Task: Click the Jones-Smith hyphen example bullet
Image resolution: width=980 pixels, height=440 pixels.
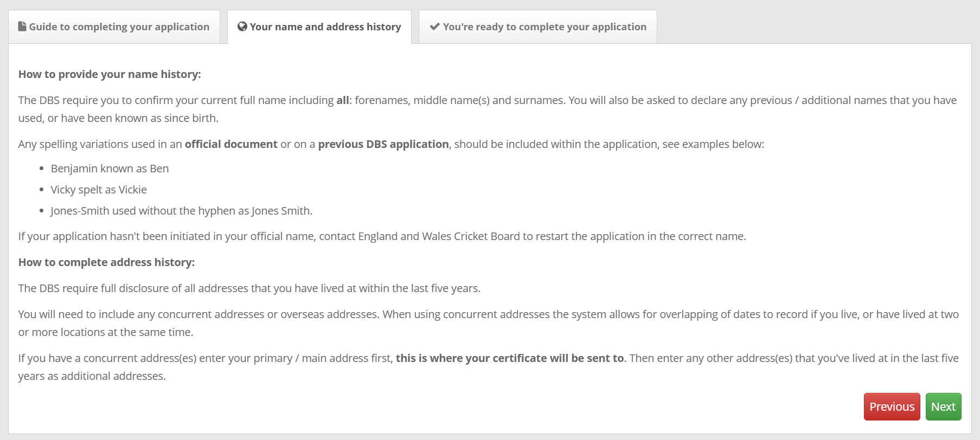Action: click(x=181, y=211)
